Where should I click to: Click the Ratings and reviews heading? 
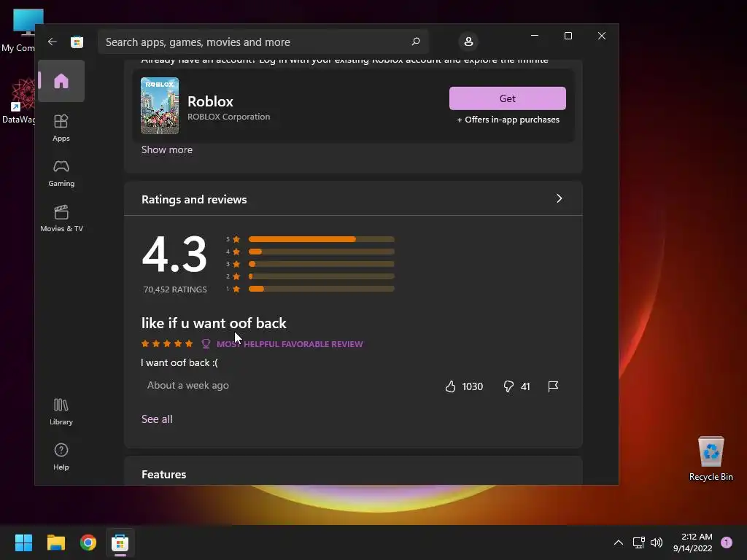coord(194,200)
